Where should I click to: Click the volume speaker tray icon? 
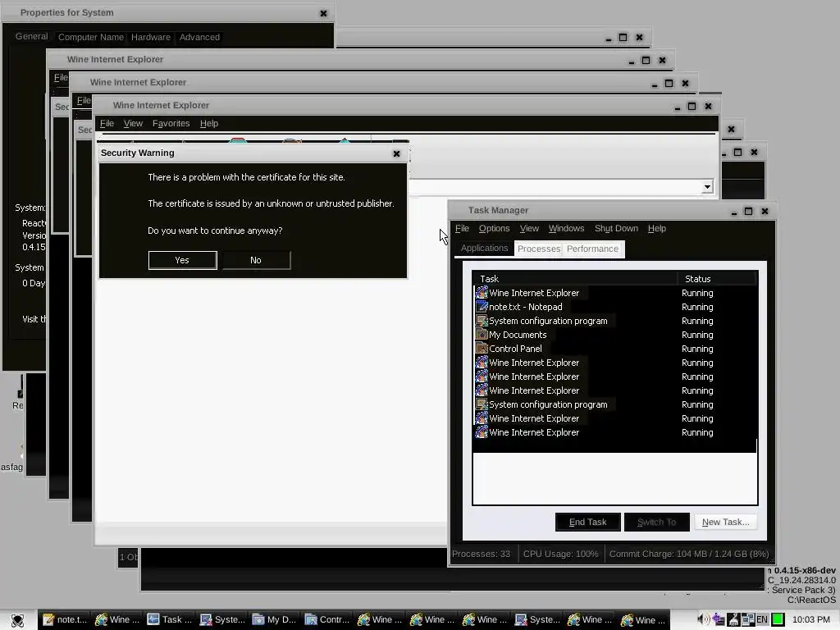[x=703, y=620]
